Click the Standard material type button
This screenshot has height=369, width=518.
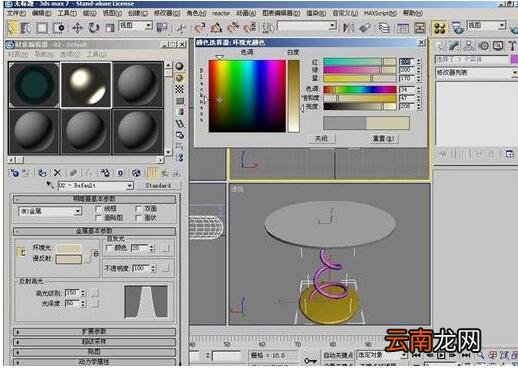click(159, 185)
